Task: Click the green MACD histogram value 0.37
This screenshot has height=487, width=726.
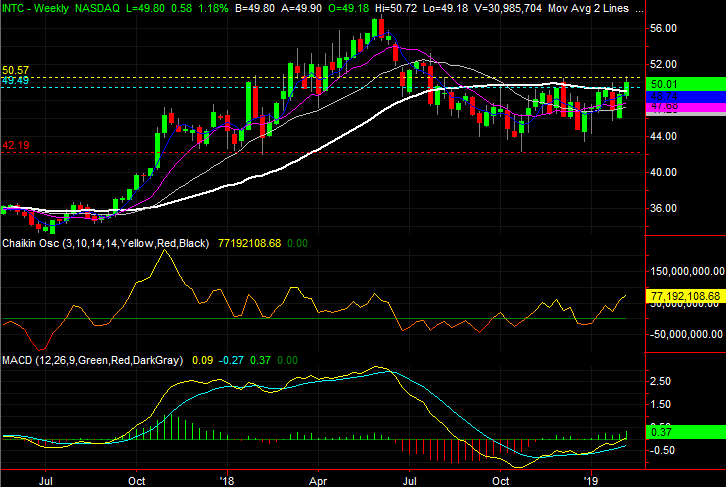Action: click(260, 360)
